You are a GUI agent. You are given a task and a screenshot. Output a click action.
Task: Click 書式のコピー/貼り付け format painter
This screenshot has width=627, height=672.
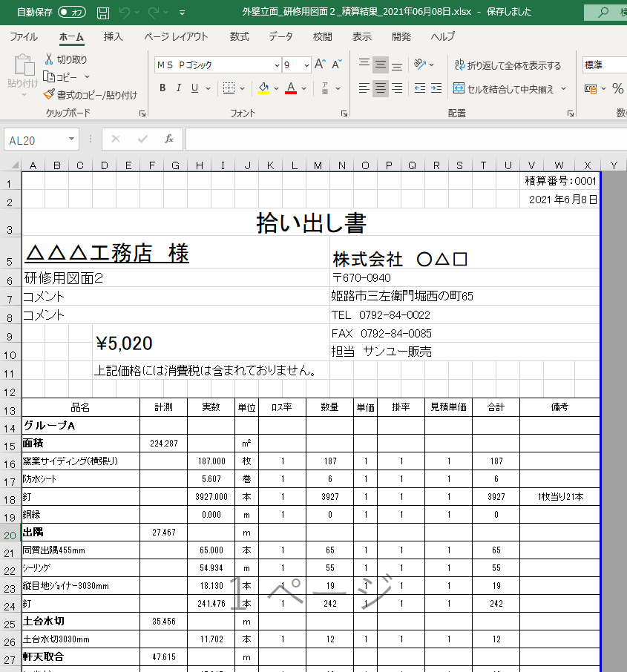click(91, 95)
